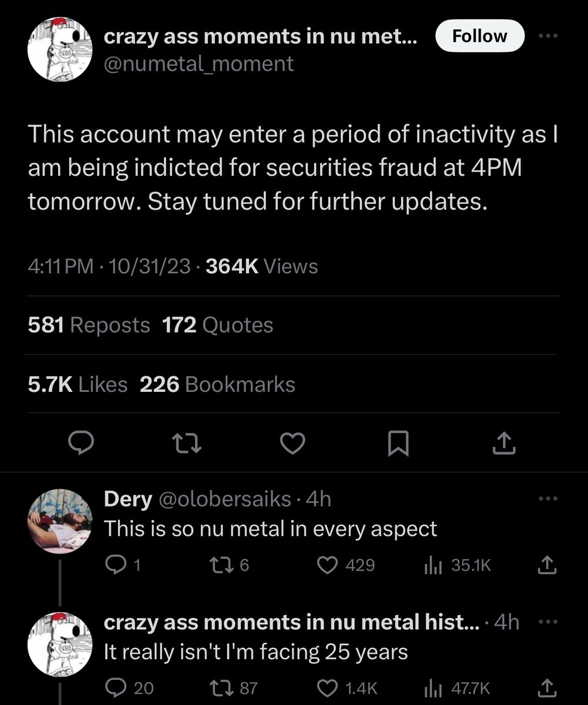The width and height of the screenshot is (588, 705).
Task: Open options on '25 years' reply
Action: click(546, 622)
